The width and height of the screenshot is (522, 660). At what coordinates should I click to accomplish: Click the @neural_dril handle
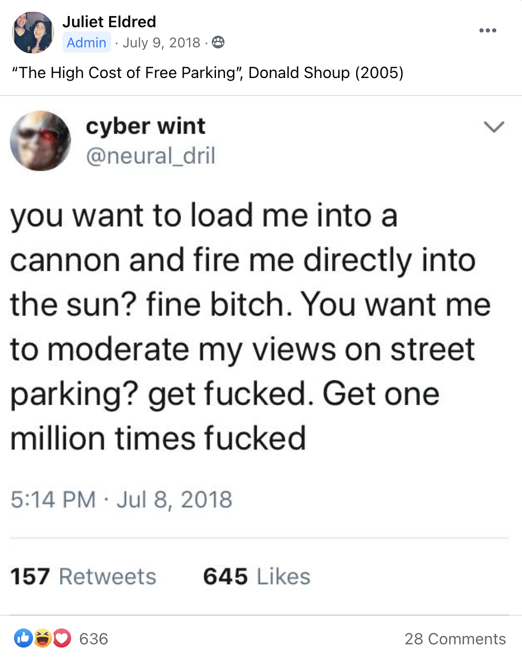click(x=150, y=156)
